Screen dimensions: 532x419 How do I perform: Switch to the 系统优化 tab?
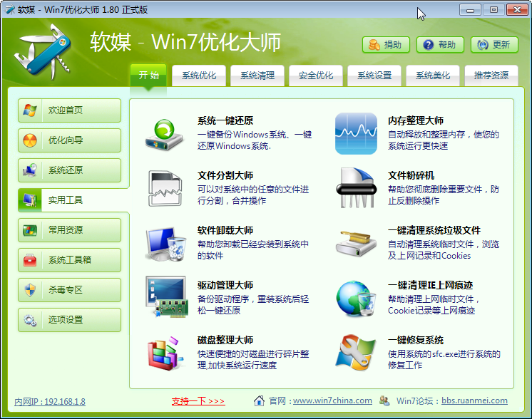199,76
